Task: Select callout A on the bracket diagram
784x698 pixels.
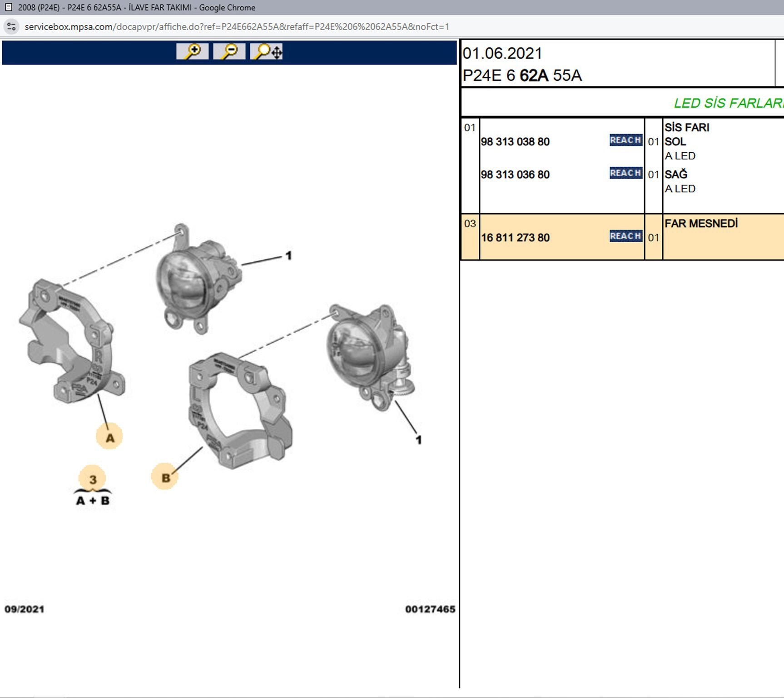Action: click(x=109, y=437)
